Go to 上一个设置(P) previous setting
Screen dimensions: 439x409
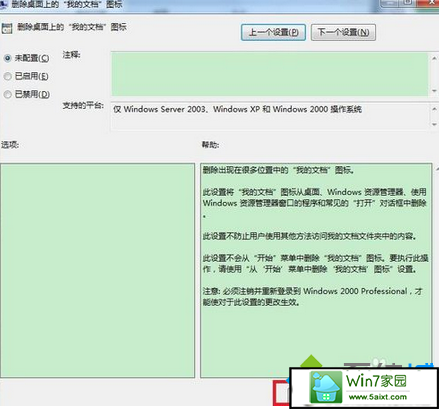(273, 32)
